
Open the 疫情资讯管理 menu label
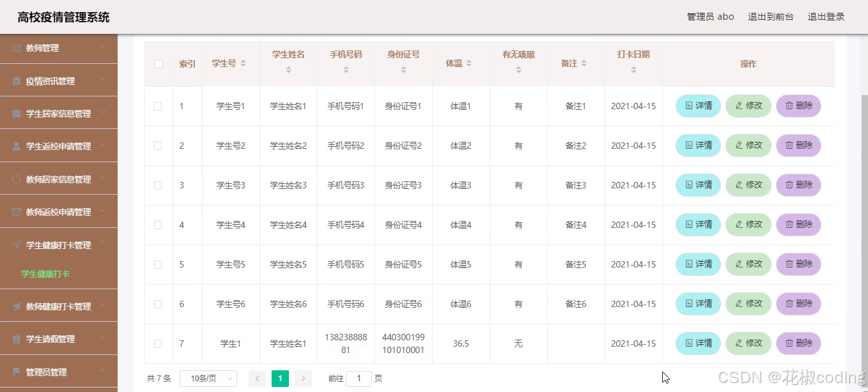click(50, 81)
